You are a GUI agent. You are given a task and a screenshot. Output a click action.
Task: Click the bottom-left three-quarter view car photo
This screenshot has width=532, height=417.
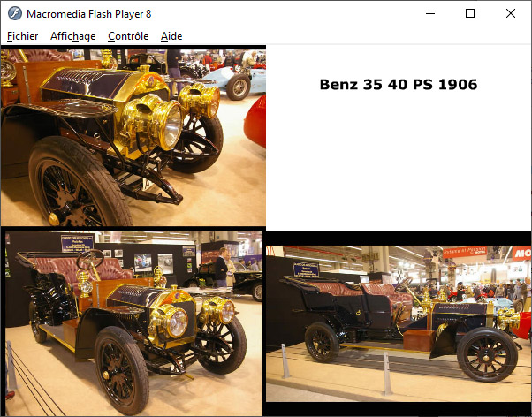point(133,323)
